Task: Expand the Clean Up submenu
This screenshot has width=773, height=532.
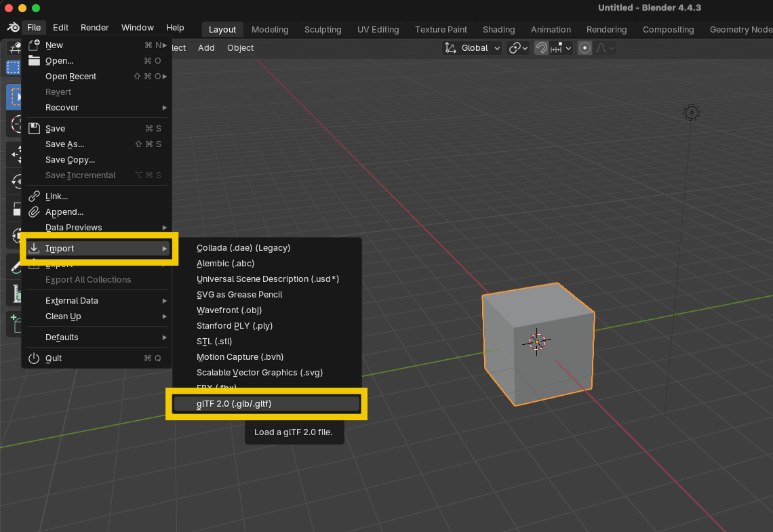Action: (x=96, y=316)
